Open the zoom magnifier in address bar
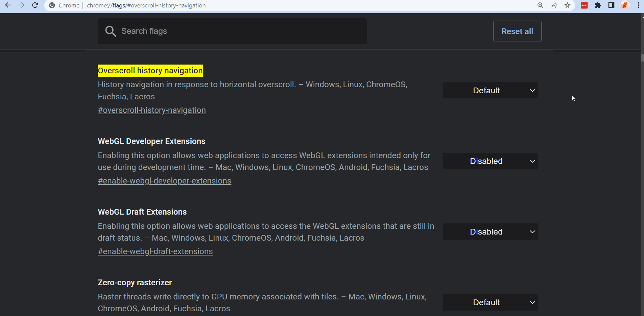 click(x=540, y=5)
